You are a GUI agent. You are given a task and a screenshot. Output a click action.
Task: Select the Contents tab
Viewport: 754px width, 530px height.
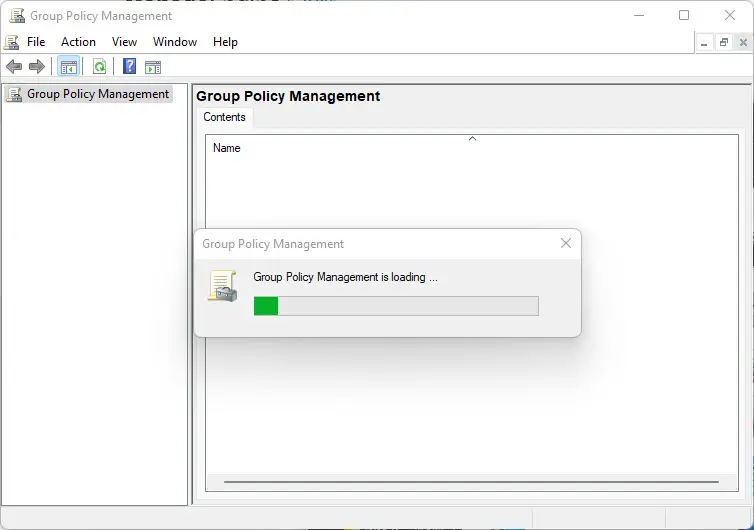225,117
